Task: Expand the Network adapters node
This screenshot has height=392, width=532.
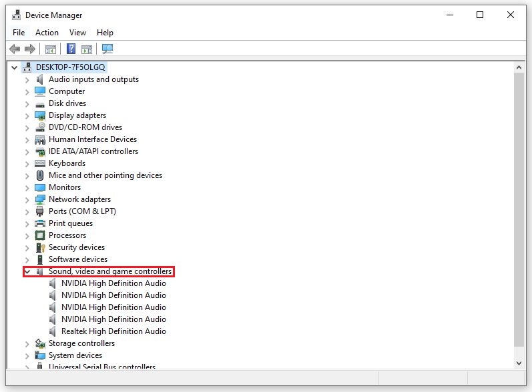Action: click(x=27, y=200)
